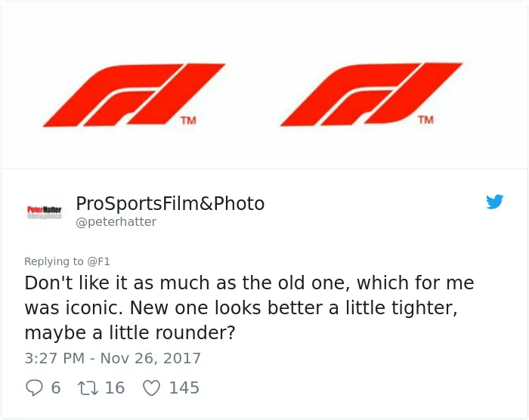Click the words "maybe a little rounder?"

point(130,333)
